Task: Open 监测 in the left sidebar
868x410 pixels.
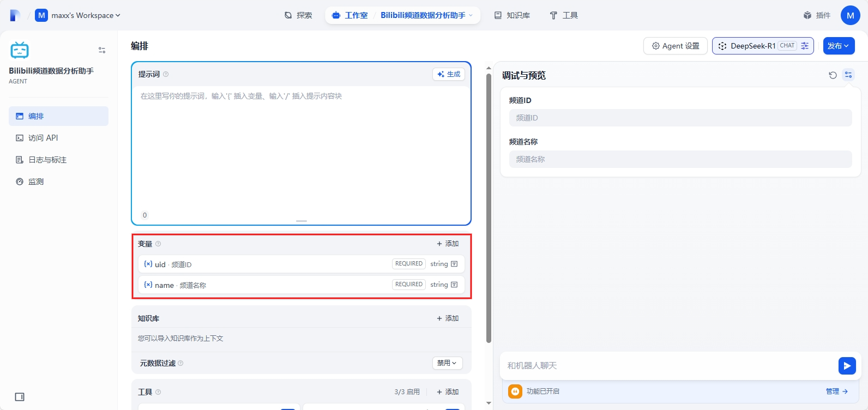Action: coord(58,182)
